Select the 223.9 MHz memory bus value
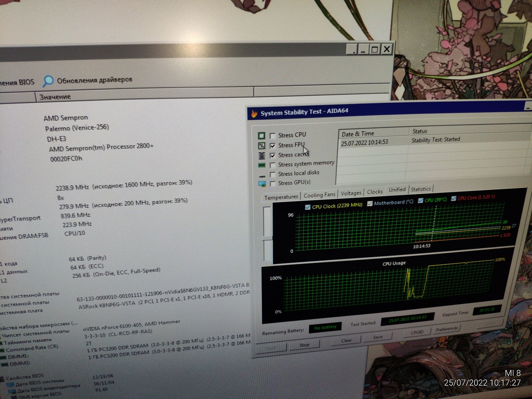 pyautogui.click(x=77, y=225)
